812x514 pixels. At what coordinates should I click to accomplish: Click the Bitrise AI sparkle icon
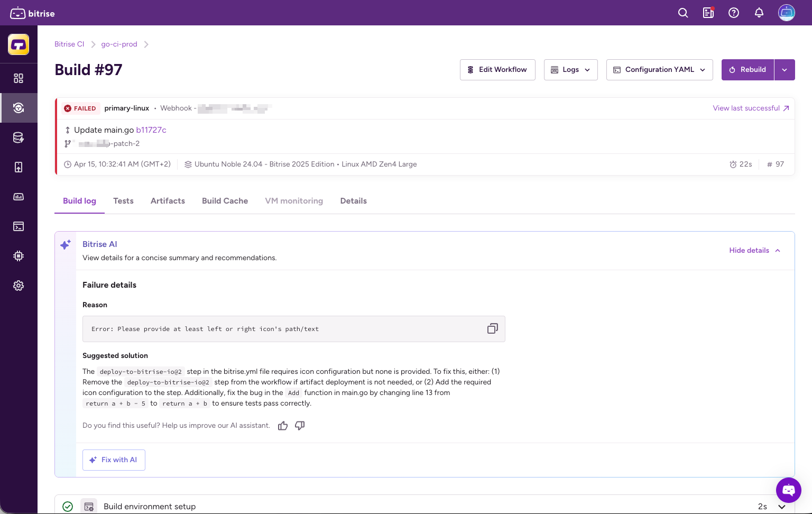tap(66, 244)
